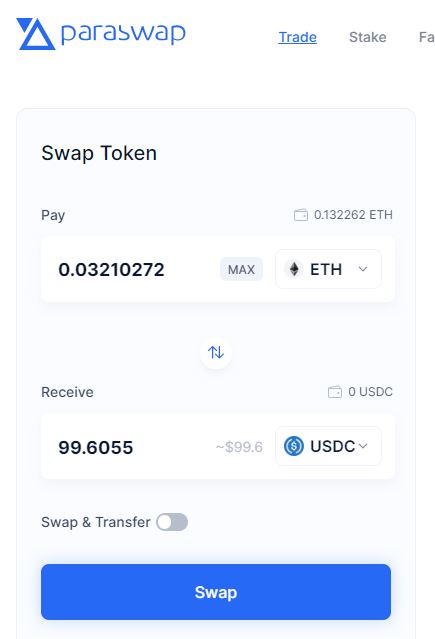The width and height of the screenshot is (435, 639).
Task: Open the Trade tab
Action: pos(298,37)
